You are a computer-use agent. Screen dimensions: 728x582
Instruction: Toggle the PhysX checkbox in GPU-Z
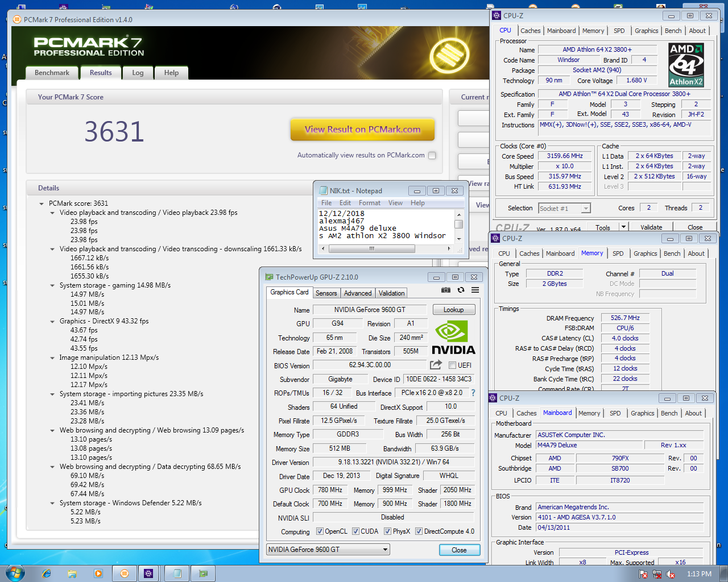click(x=387, y=531)
